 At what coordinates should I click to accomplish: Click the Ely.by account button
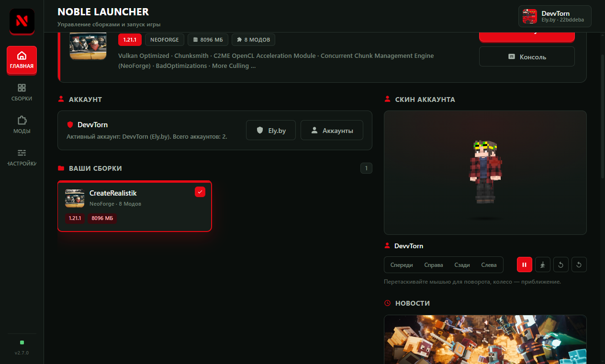(x=271, y=130)
